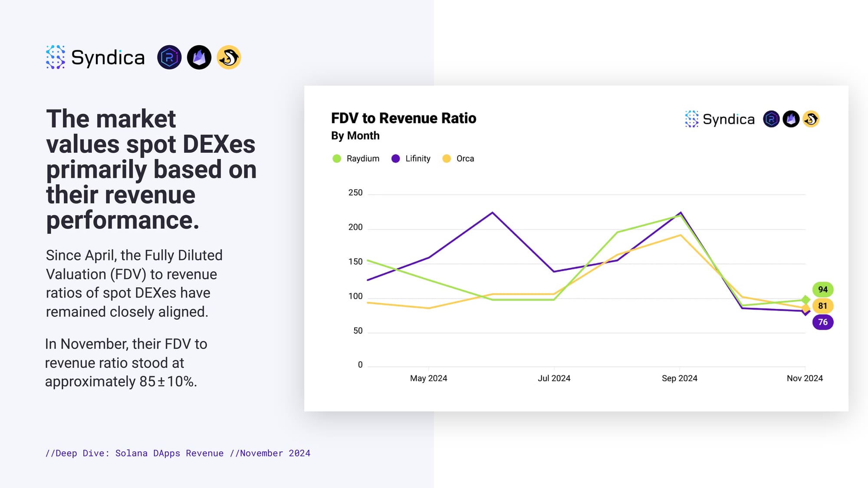
Task: Click the Lifinity icon inside chart card
Action: click(791, 119)
